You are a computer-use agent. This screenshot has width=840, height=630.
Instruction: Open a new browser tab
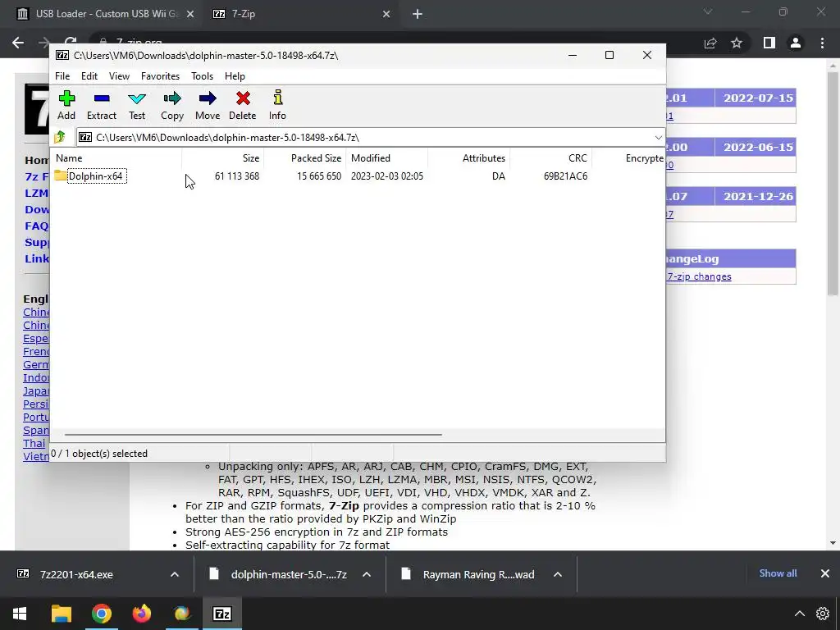coord(418,14)
